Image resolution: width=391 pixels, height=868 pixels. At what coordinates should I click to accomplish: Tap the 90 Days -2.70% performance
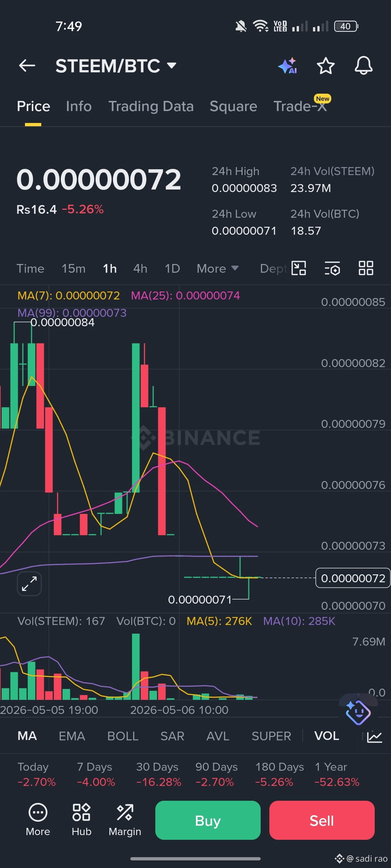216,774
